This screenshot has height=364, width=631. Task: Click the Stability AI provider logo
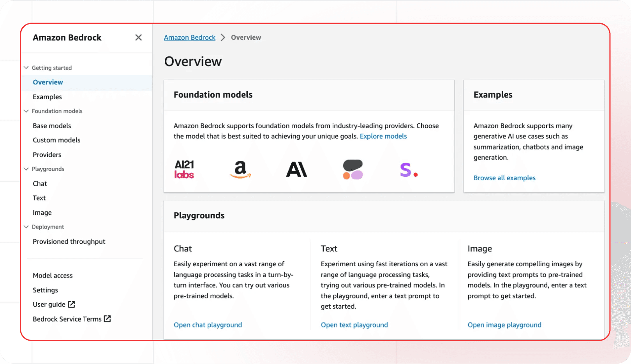[409, 170]
